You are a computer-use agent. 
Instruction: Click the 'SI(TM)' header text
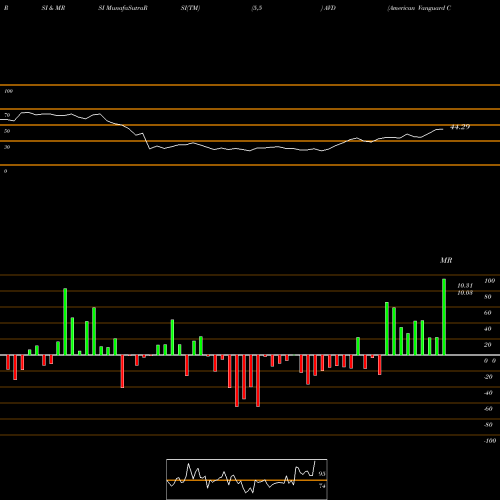[190, 8]
